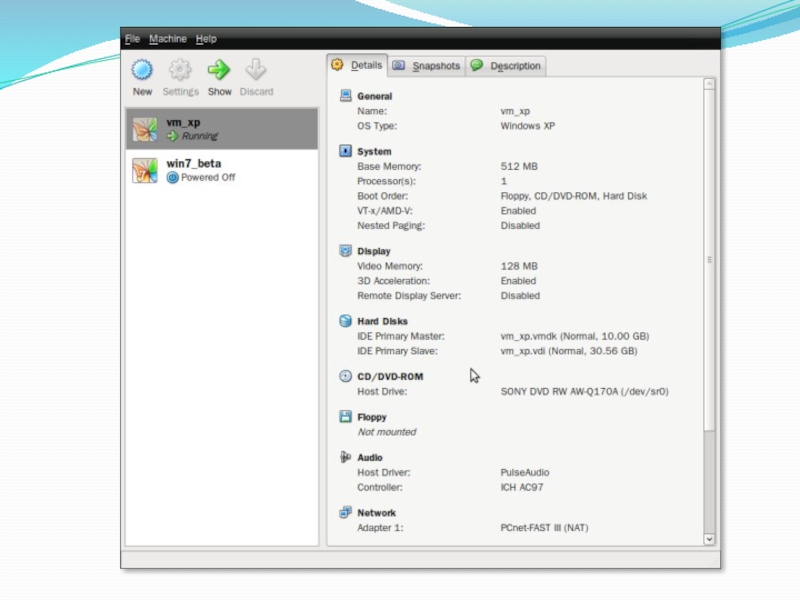Open the General section heading link

click(x=375, y=97)
